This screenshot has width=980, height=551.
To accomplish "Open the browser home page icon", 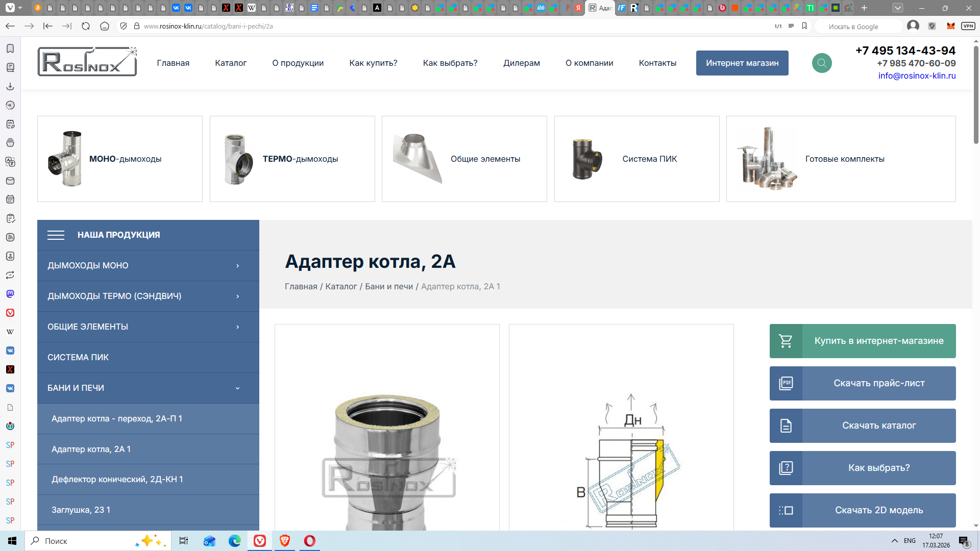I will click(x=105, y=26).
